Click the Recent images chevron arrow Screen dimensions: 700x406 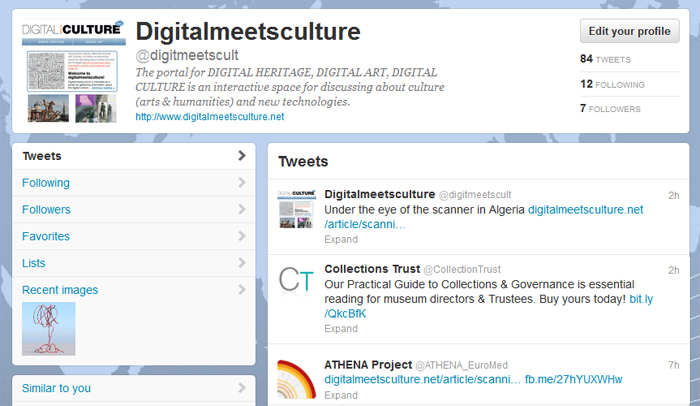pyautogui.click(x=241, y=290)
